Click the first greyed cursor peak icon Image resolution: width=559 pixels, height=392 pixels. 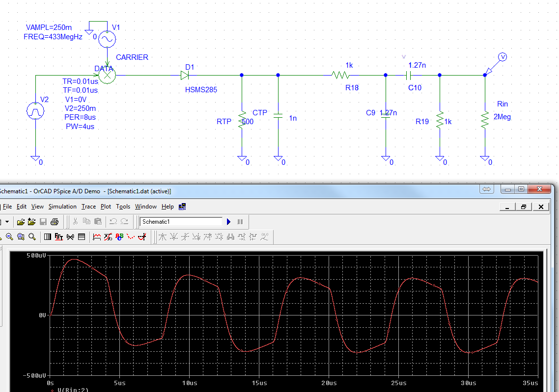pos(163,237)
